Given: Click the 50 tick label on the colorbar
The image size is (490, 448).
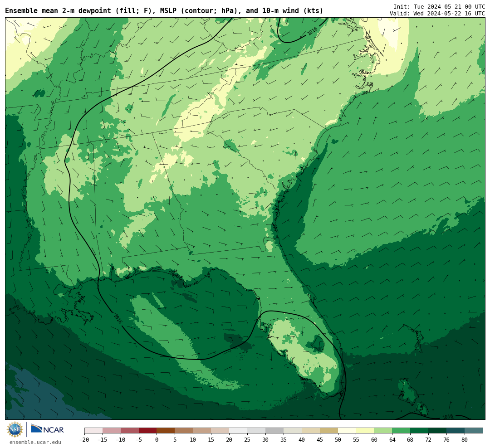Looking at the screenshot, I should click(x=338, y=439).
